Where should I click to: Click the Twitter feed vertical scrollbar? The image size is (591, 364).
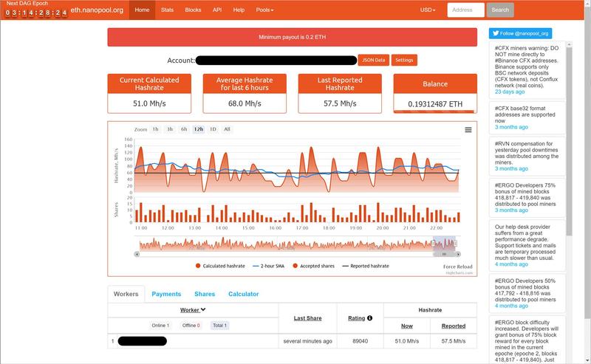click(x=569, y=142)
